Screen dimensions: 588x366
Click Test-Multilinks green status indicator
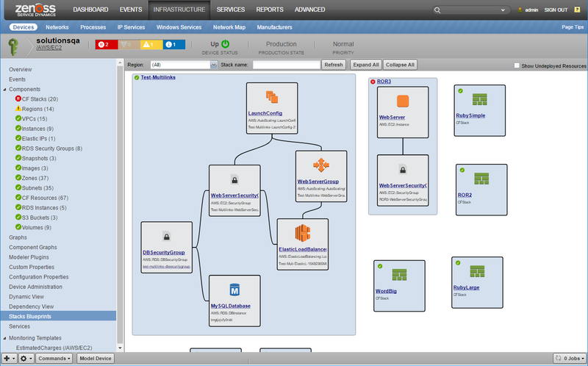coord(137,78)
